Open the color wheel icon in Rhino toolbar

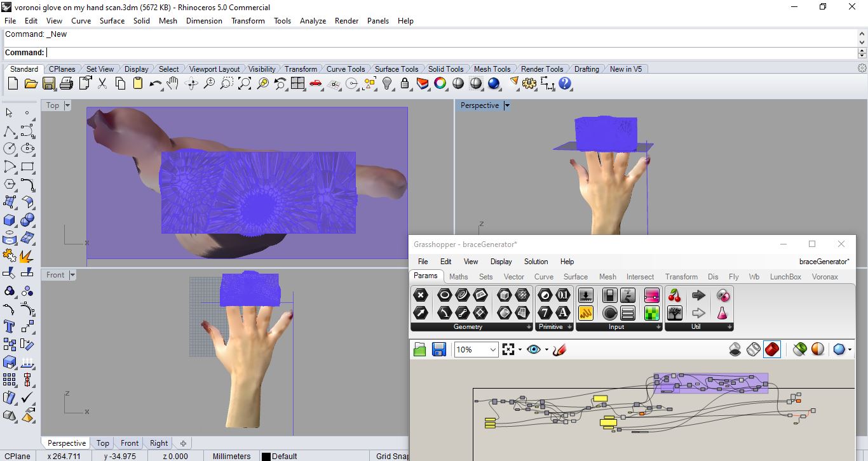tap(440, 83)
